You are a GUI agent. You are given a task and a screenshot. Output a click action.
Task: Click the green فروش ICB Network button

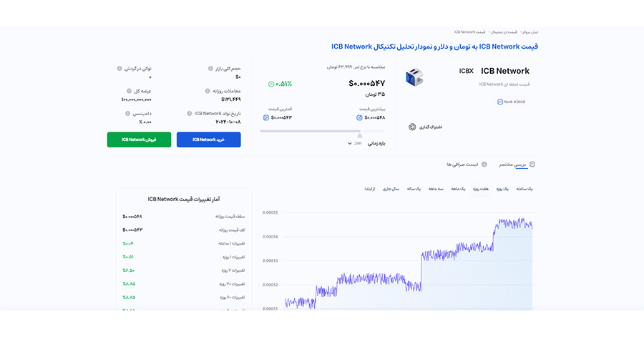click(x=139, y=140)
